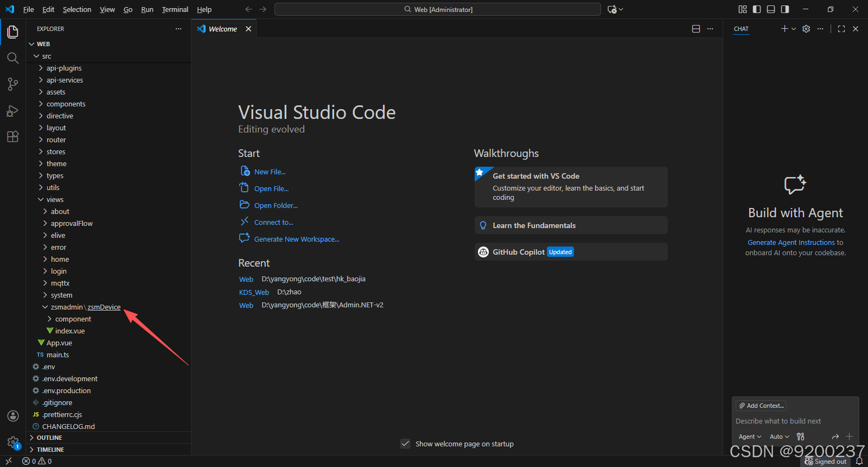The image size is (868, 467).
Task: Click the remote window status bar icon
Action: 9,461
